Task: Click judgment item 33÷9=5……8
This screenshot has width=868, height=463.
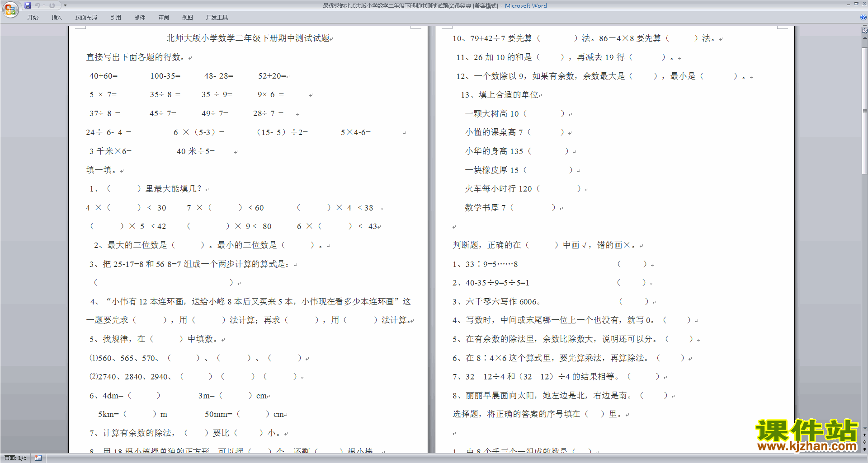Action: point(485,264)
